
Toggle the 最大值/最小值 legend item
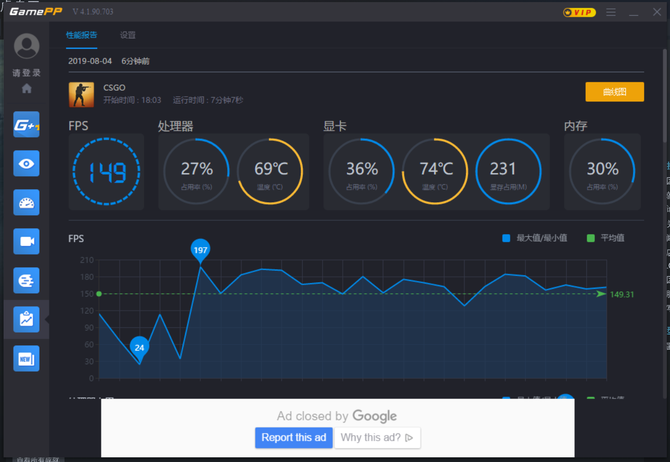click(534, 238)
